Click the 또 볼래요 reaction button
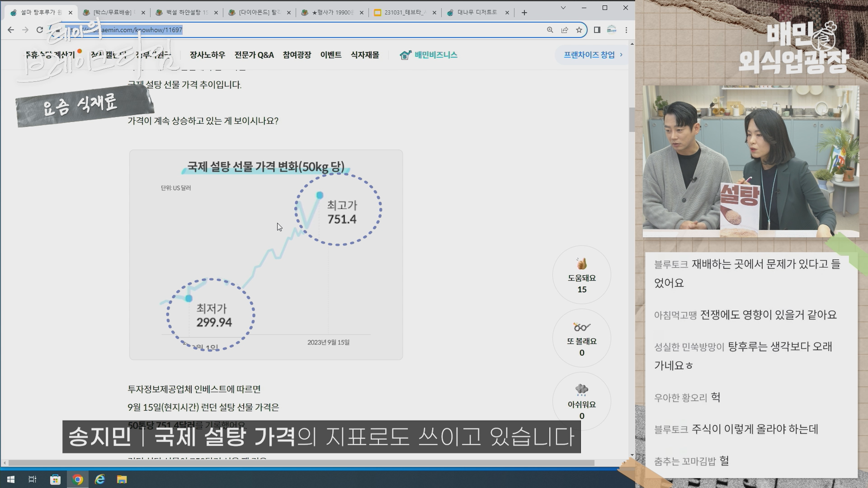The height and width of the screenshot is (488, 868). click(x=582, y=338)
